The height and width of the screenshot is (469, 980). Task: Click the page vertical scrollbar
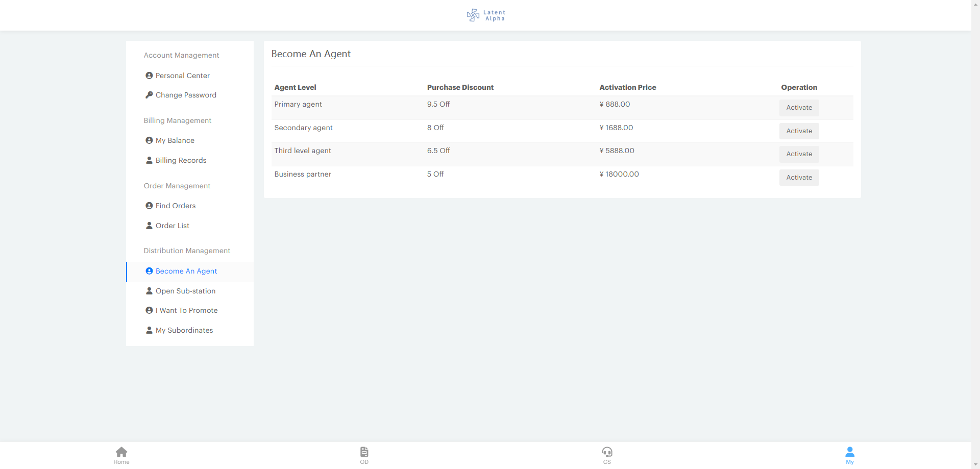(975, 230)
